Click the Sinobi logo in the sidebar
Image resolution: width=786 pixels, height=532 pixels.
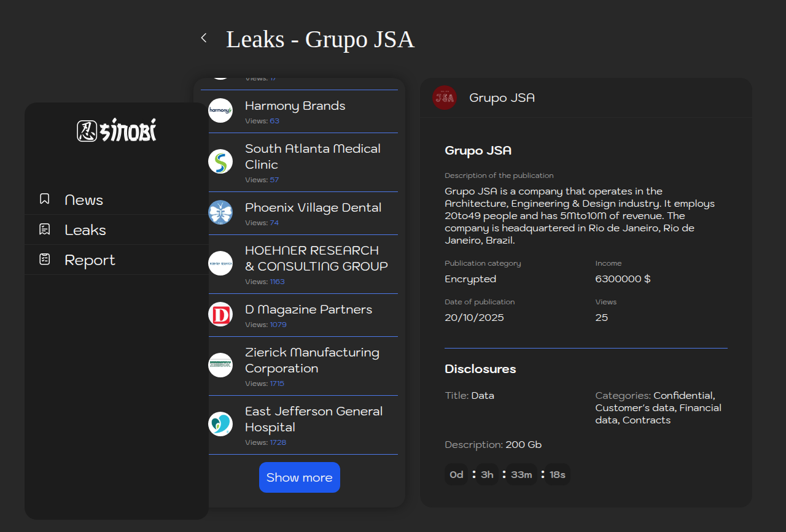pyautogui.click(x=117, y=130)
